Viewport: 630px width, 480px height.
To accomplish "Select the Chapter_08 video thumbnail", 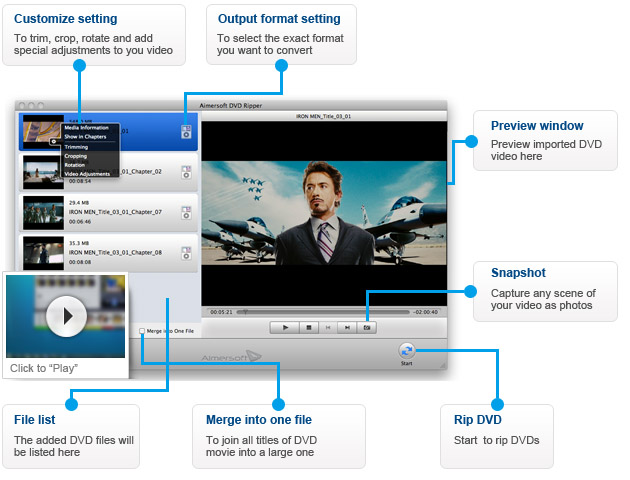I will pyautogui.click(x=43, y=253).
